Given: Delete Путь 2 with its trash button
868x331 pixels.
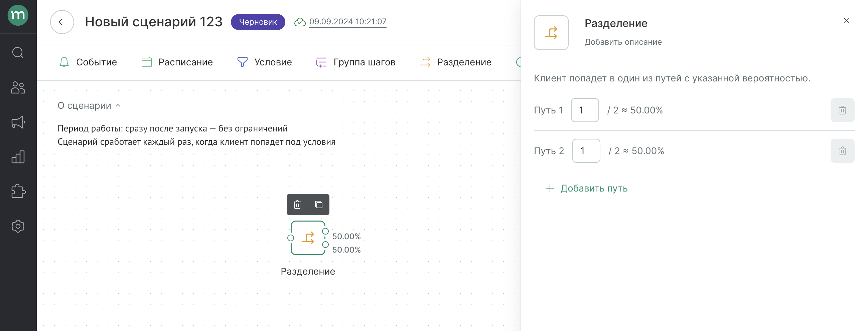Looking at the screenshot, I should [842, 151].
